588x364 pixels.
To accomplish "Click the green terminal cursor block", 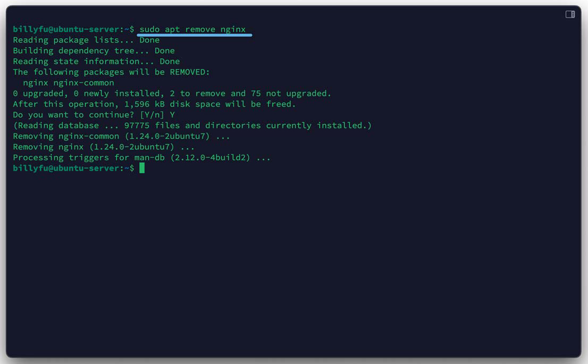I will pyautogui.click(x=142, y=168).
